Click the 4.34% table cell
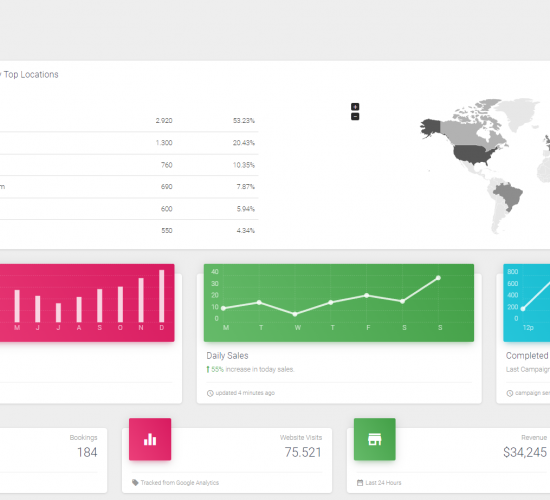The height and width of the screenshot is (500, 550). (246, 231)
